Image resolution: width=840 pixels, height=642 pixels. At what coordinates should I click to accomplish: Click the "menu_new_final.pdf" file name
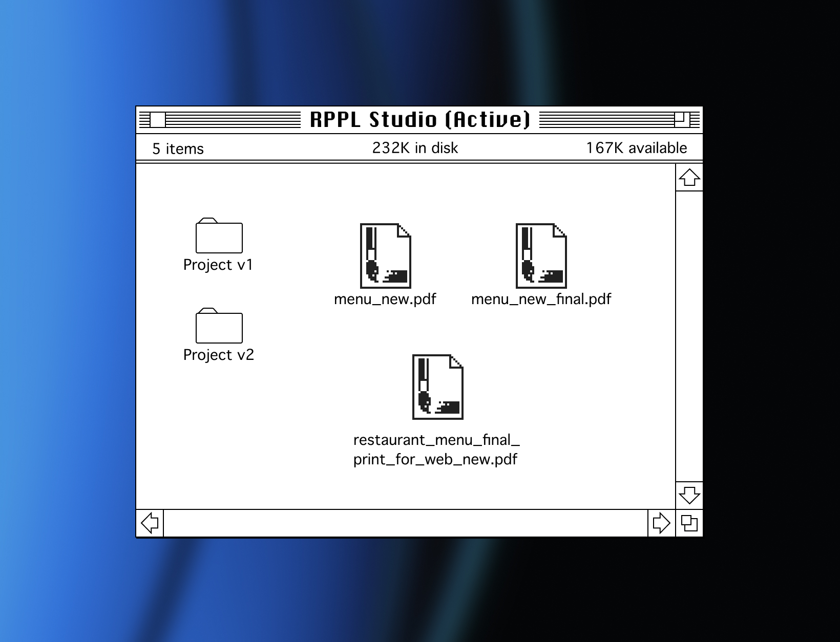click(x=541, y=299)
